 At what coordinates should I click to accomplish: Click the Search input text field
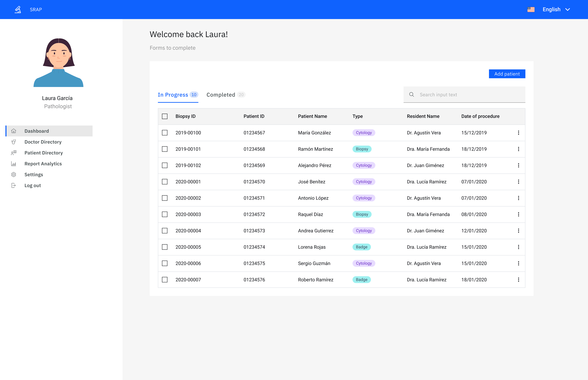[x=464, y=94]
